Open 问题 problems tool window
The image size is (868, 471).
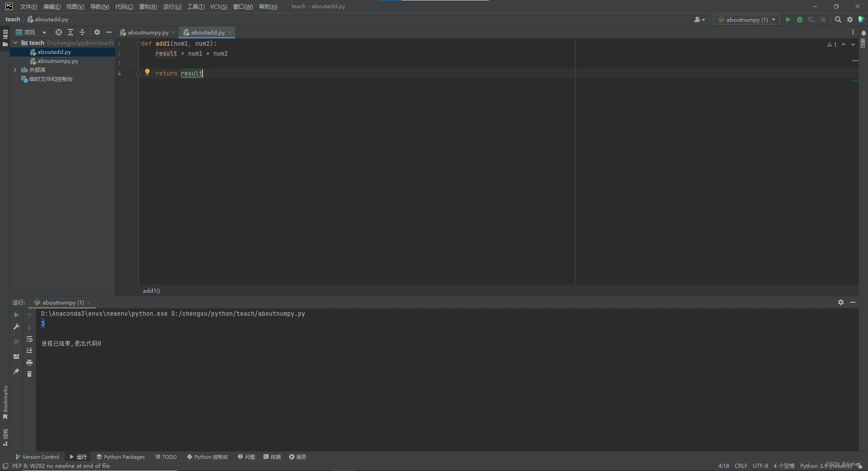pyautogui.click(x=246, y=457)
